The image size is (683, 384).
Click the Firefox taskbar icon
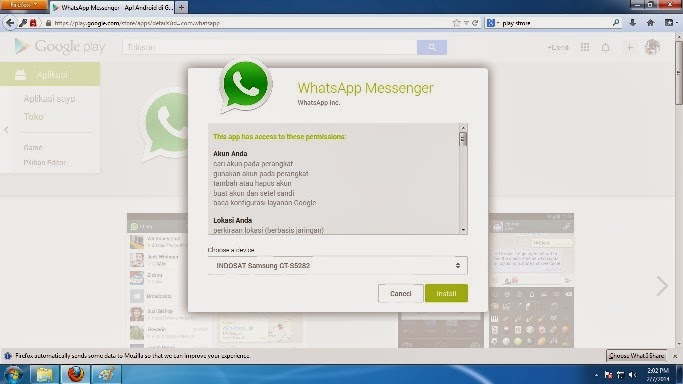point(75,374)
